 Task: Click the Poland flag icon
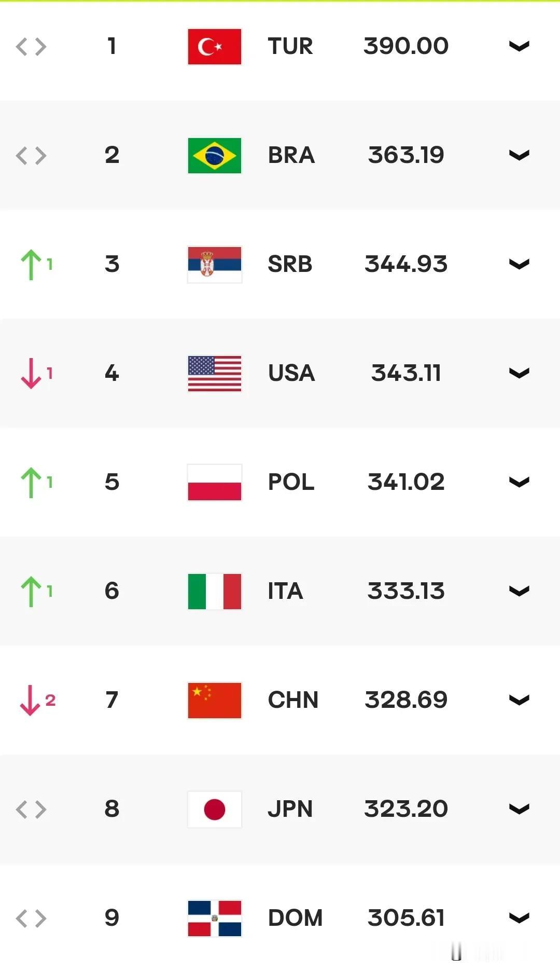pyautogui.click(x=214, y=483)
